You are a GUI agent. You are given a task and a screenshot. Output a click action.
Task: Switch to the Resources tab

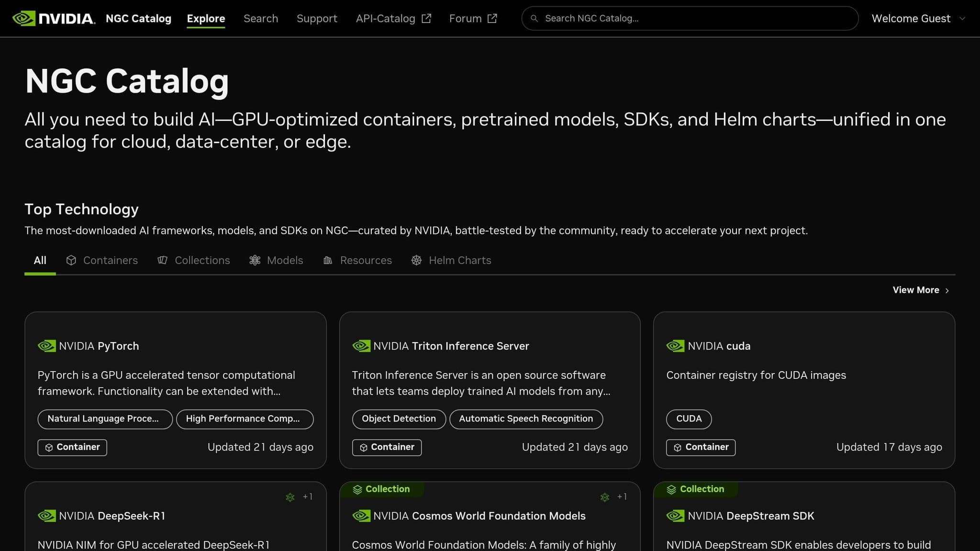pyautogui.click(x=357, y=261)
